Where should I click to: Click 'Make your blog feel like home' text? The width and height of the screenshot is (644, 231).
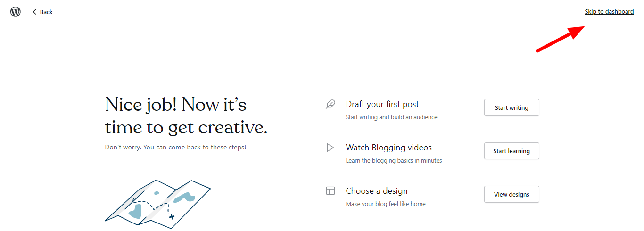(386, 204)
